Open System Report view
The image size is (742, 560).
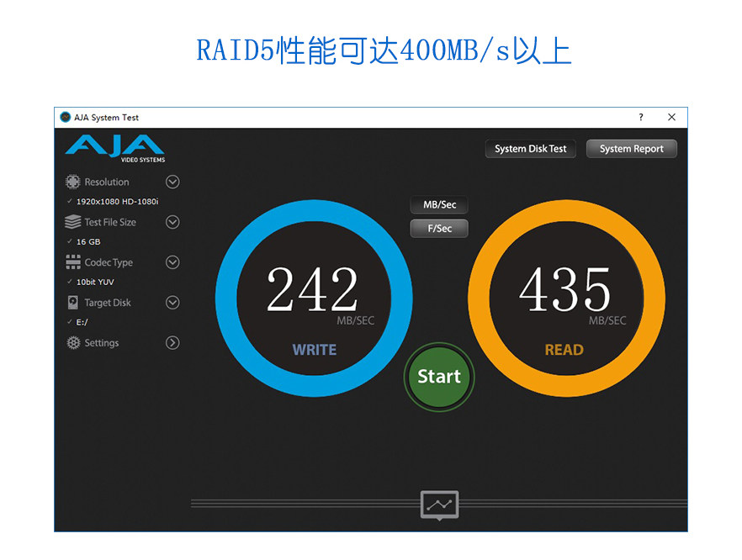point(631,149)
